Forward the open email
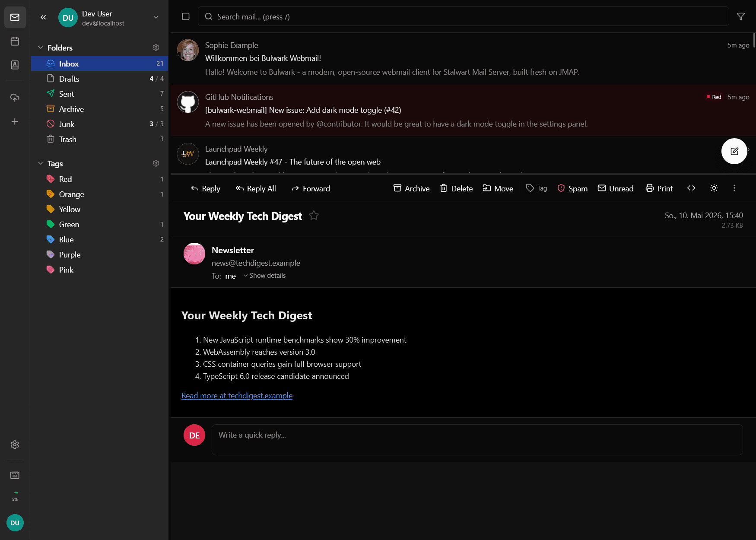 311,188
